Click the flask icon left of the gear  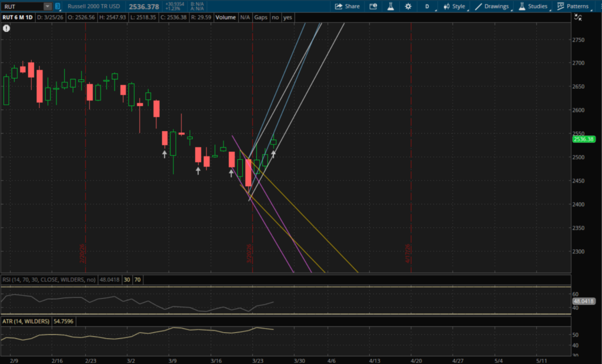(389, 6)
